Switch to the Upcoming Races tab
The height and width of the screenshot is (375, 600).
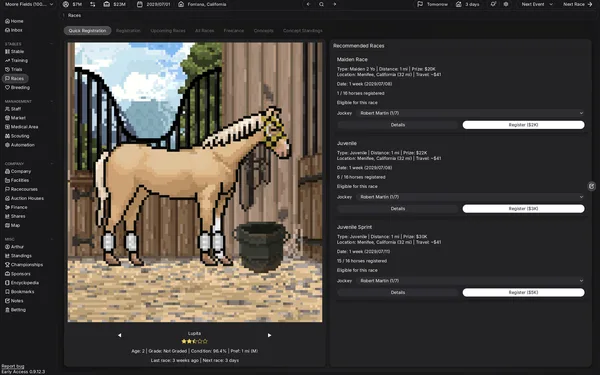point(168,31)
